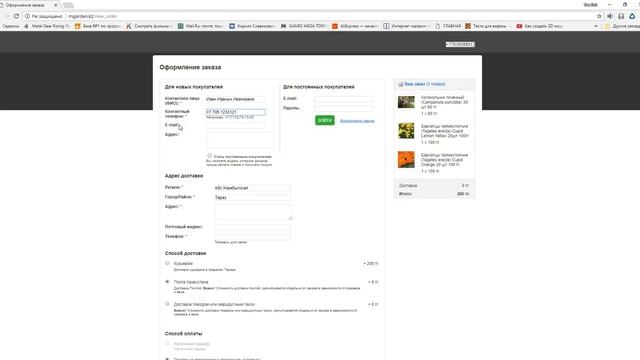This screenshot has width=640, height=360.
Task: Open the Тесто для вафель bookmark
Action: [488, 26]
